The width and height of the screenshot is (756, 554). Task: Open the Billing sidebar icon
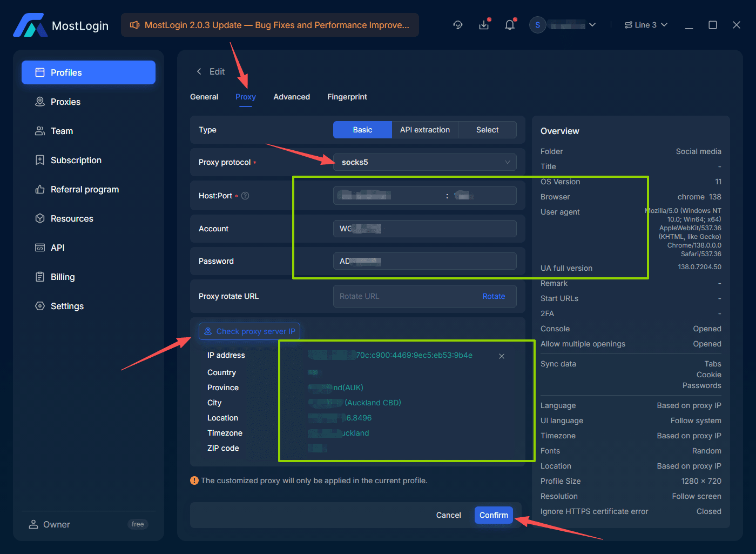[40, 277]
